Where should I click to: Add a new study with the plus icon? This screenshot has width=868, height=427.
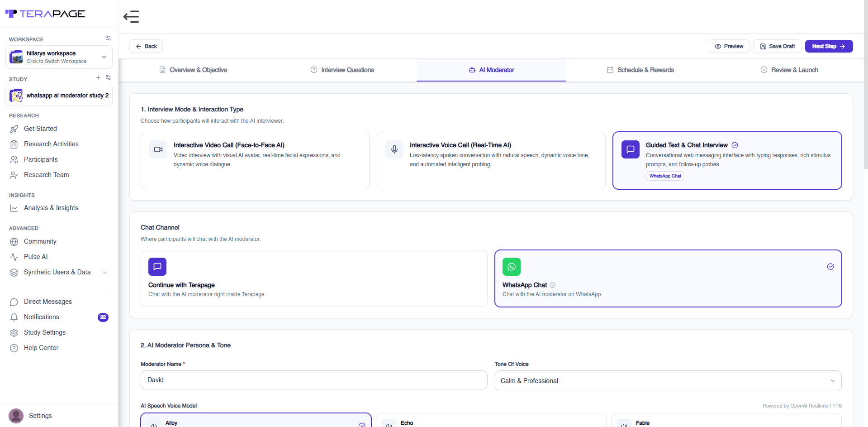[x=98, y=77]
